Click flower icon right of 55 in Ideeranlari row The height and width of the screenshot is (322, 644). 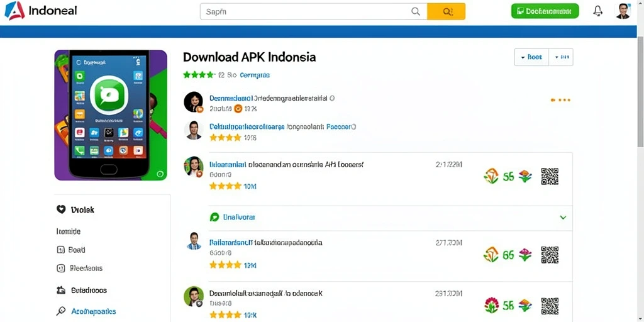click(x=525, y=176)
